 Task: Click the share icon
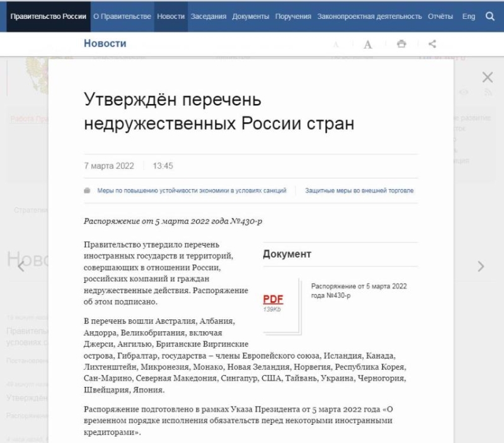pos(432,44)
